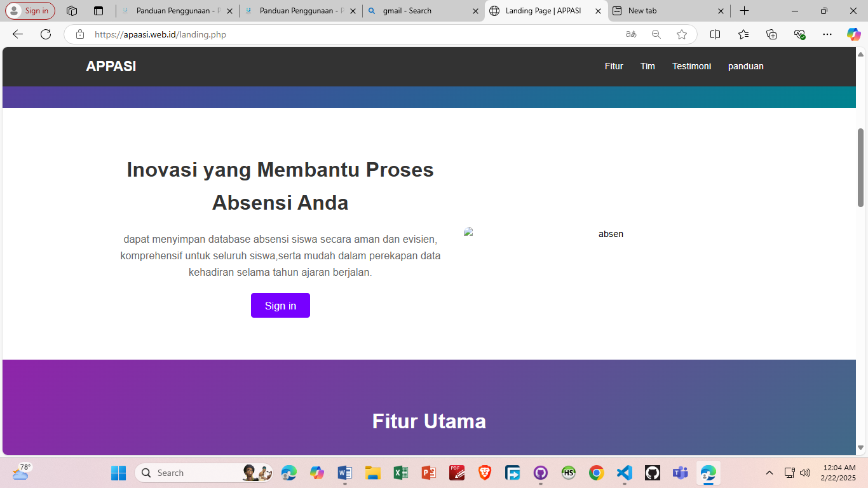Launch Brave browser from the taskbar
Image resolution: width=868 pixels, height=488 pixels.
[484, 473]
